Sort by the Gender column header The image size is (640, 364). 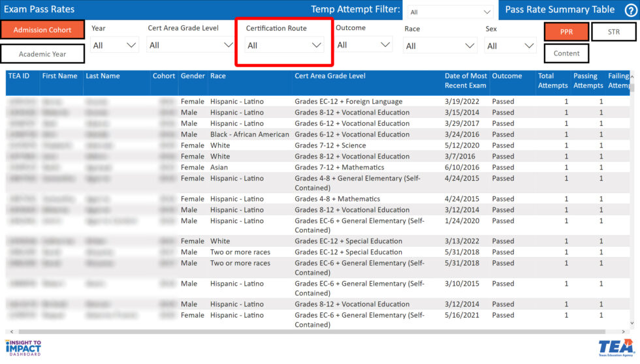tap(193, 76)
